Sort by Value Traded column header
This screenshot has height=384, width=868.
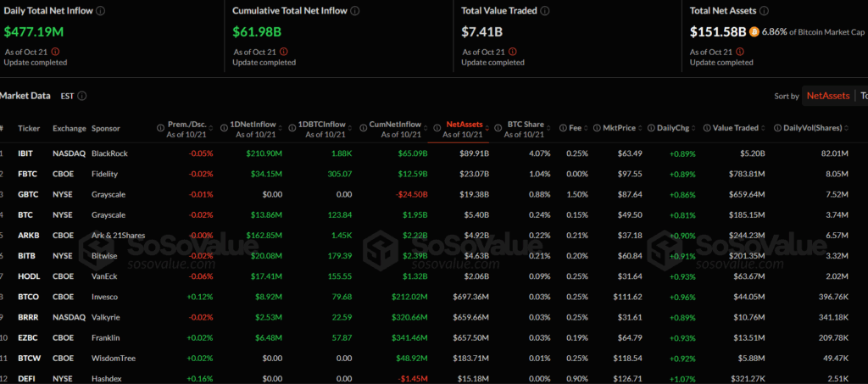click(x=735, y=128)
